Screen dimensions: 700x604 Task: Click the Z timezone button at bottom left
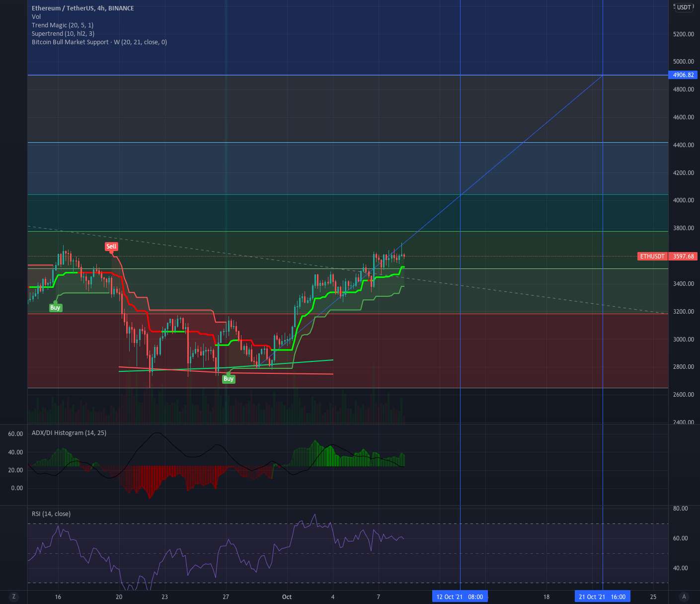pyautogui.click(x=13, y=597)
